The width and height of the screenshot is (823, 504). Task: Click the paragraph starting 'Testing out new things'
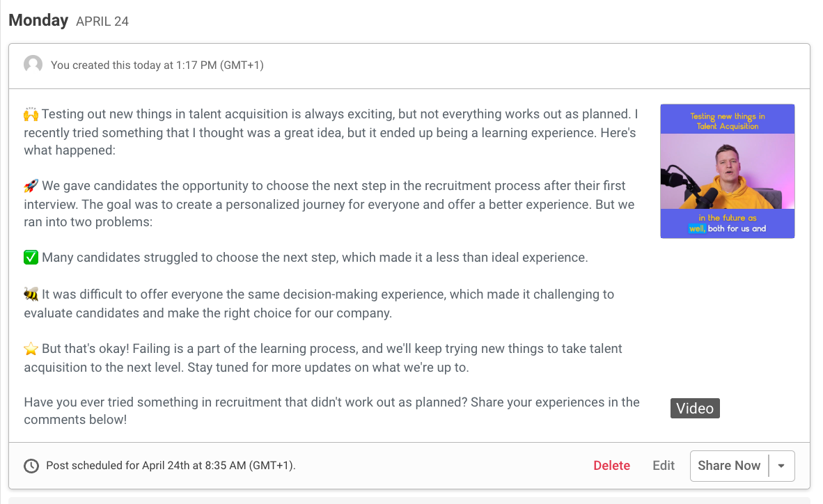click(331, 132)
